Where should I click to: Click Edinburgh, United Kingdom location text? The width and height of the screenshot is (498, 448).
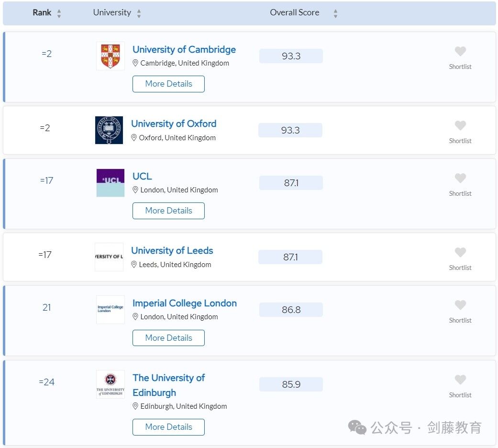(x=184, y=406)
